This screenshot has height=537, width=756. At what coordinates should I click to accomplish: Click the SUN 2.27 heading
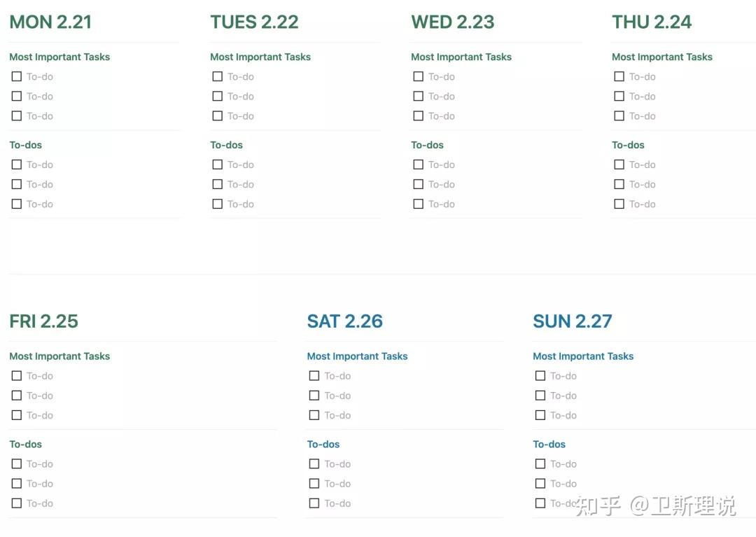tap(572, 321)
